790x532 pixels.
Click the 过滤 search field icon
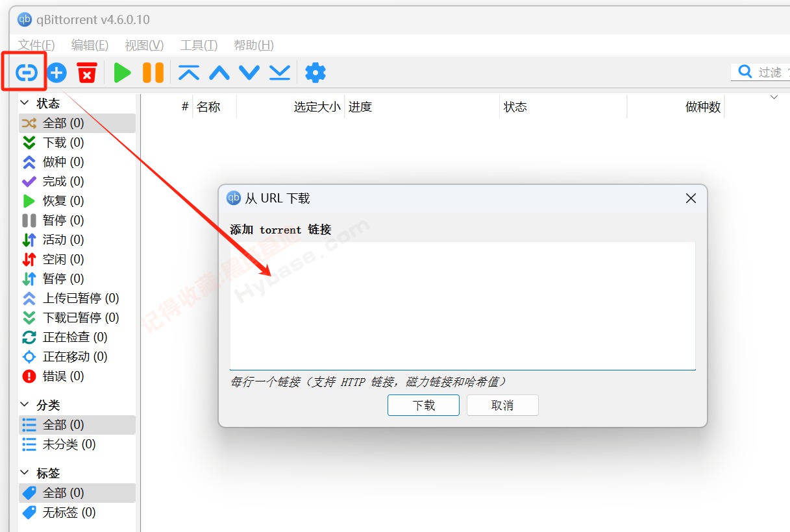pyautogui.click(x=743, y=72)
